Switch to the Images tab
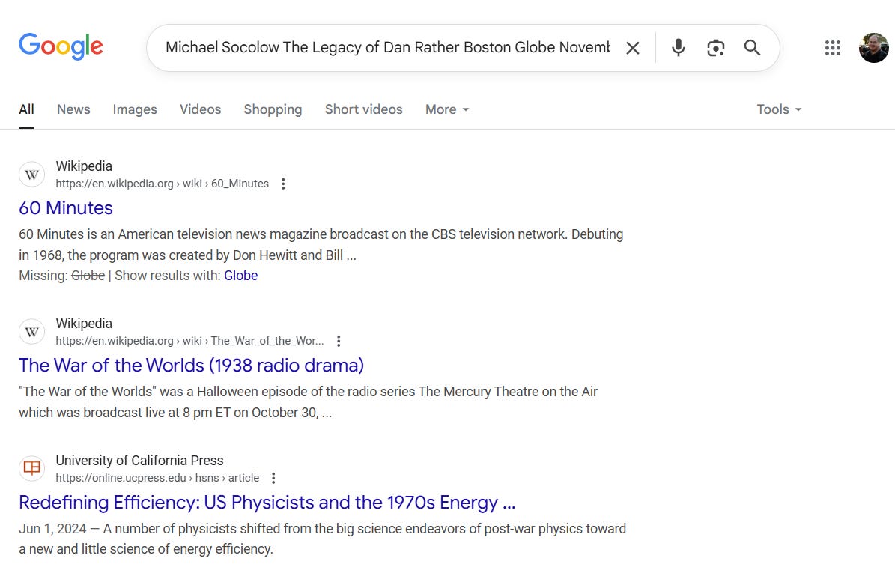 (x=135, y=109)
